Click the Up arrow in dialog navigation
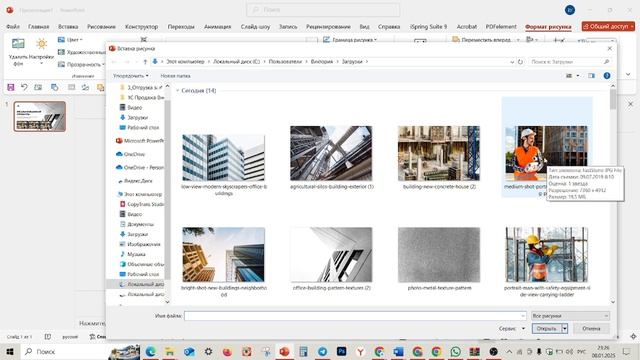Viewport: 640px width, 360px height. pos(145,62)
